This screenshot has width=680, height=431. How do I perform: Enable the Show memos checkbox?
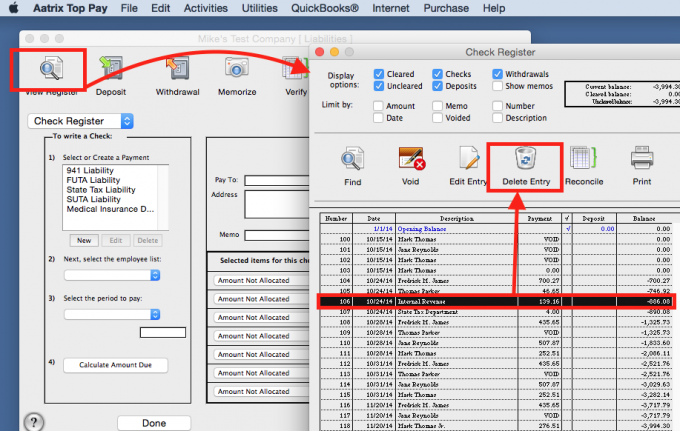[x=497, y=86]
